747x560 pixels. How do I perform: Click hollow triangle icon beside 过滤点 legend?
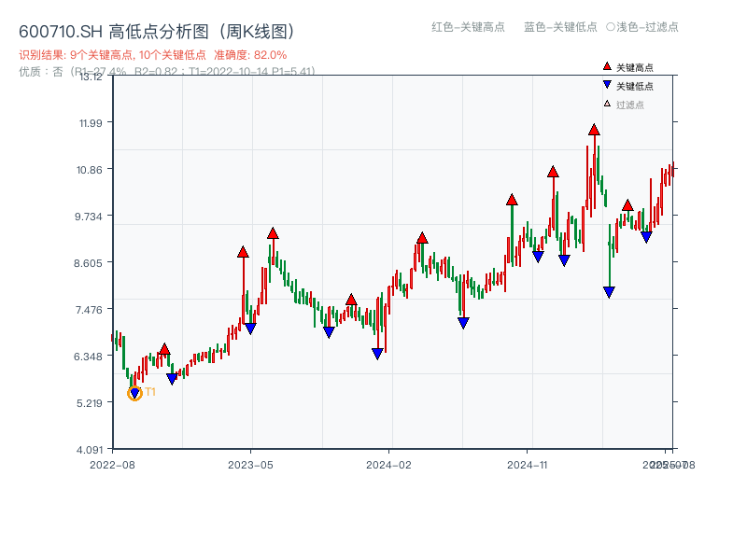pos(607,104)
